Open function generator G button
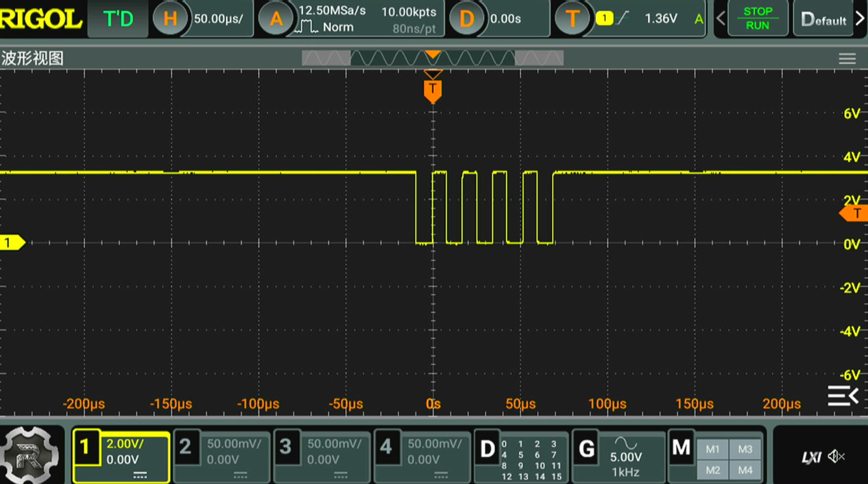 tap(586, 449)
